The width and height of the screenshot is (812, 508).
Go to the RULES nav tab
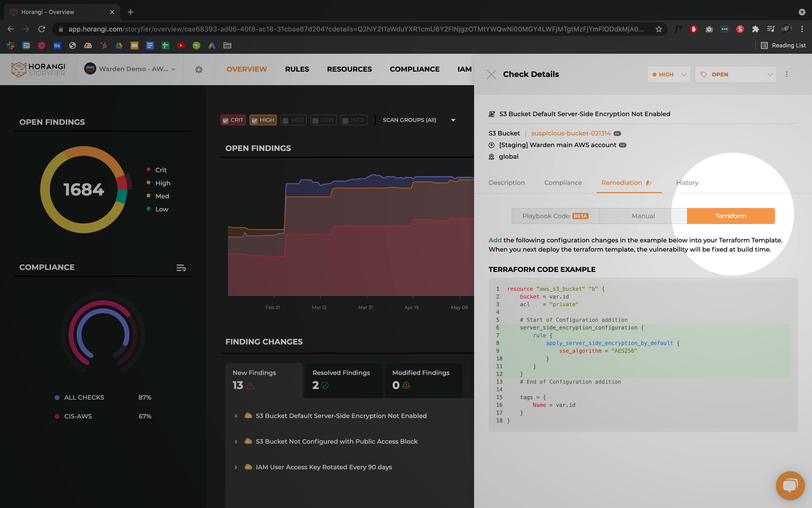tap(297, 69)
